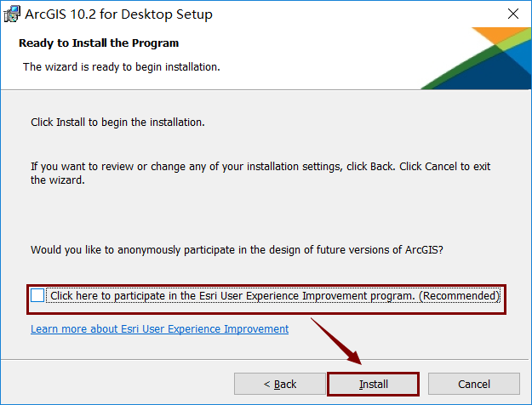The width and height of the screenshot is (532, 405).
Task: Go back with the Back button
Action: pos(279,384)
